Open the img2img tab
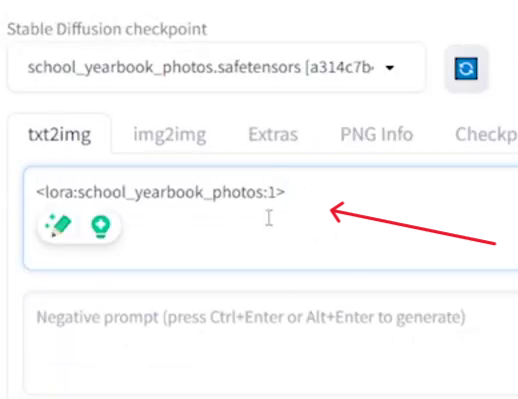Image resolution: width=518 pixels, height=399 pixels. (x=170, y=135)
